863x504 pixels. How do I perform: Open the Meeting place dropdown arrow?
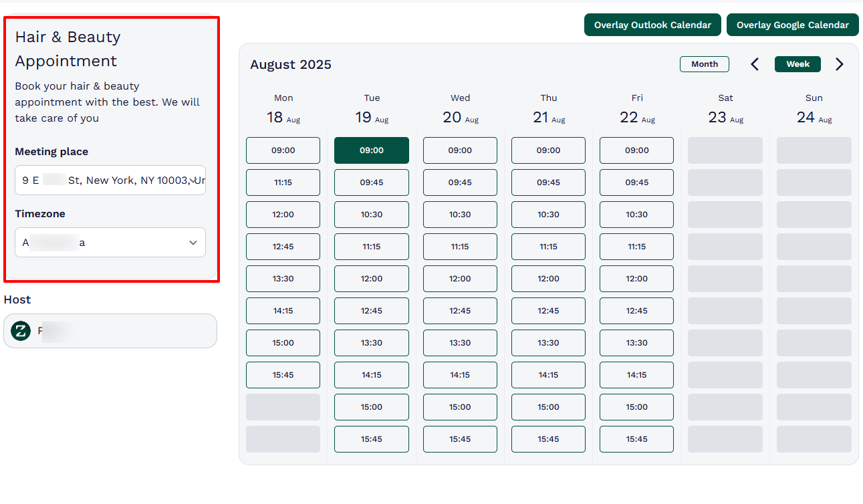195,180
